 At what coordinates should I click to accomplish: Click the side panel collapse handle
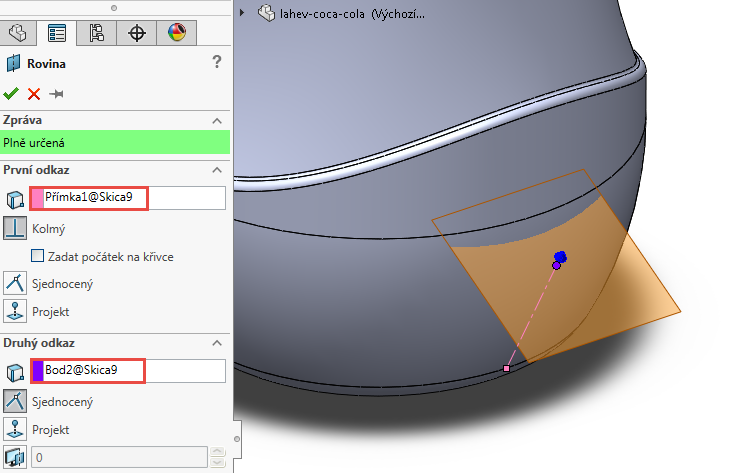(x=237, y=439)
